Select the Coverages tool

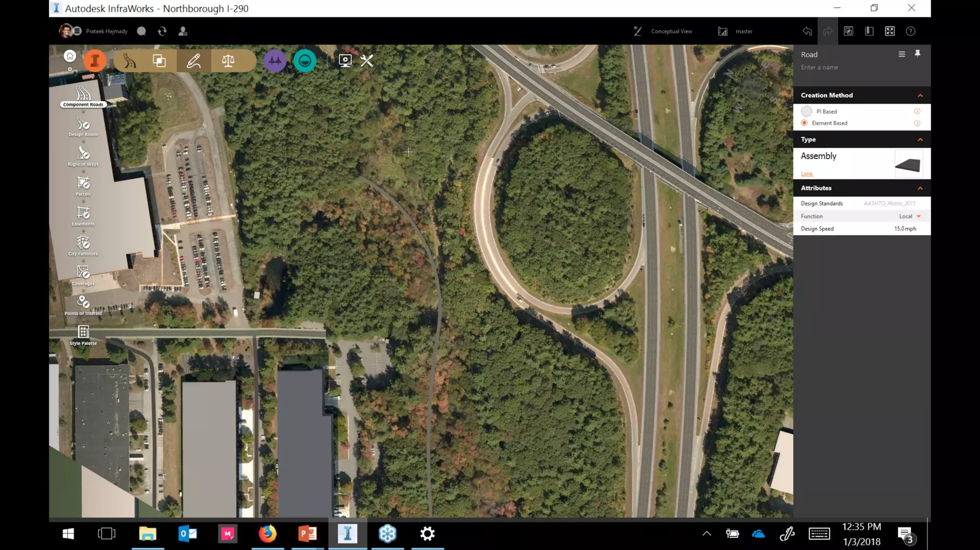click(83, 275)
